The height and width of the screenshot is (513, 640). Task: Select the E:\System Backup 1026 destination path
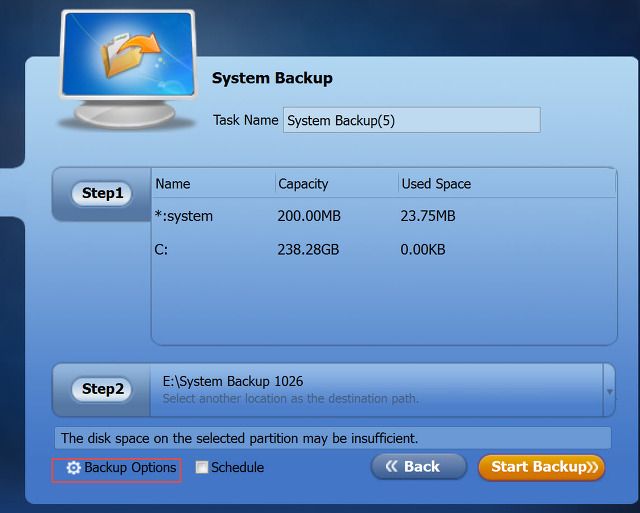click(233, 382)
